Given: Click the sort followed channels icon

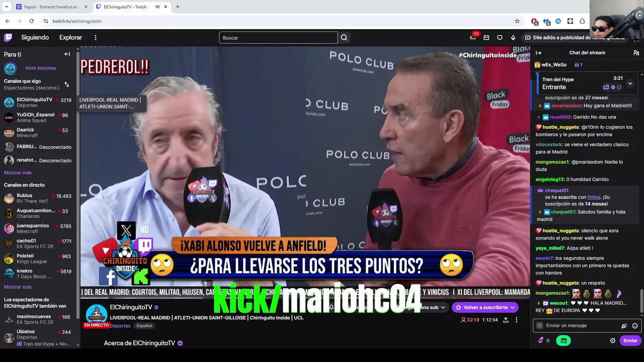Looking at the screenshot, I should point(66,84).
